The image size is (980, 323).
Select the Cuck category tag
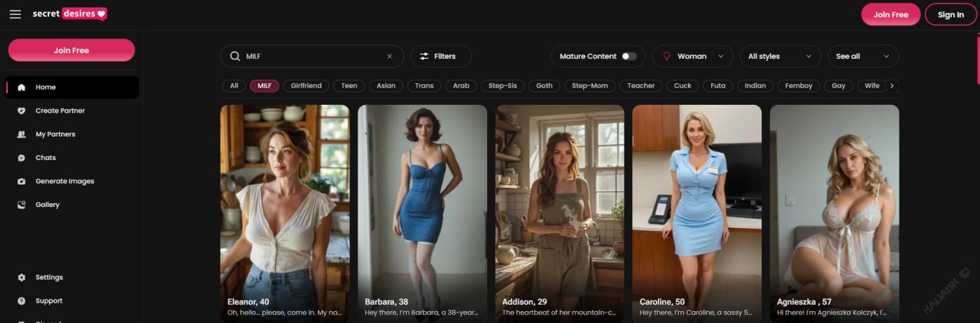tap(682, 86)
